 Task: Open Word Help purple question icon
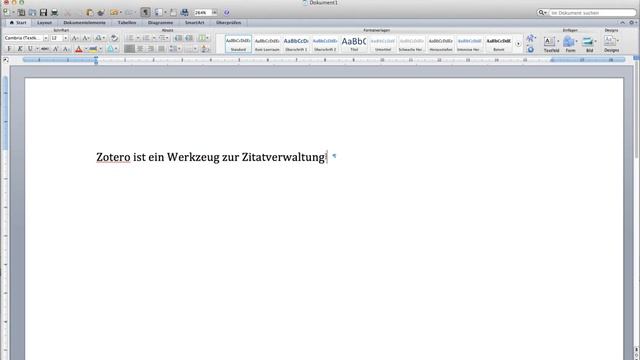227,13
